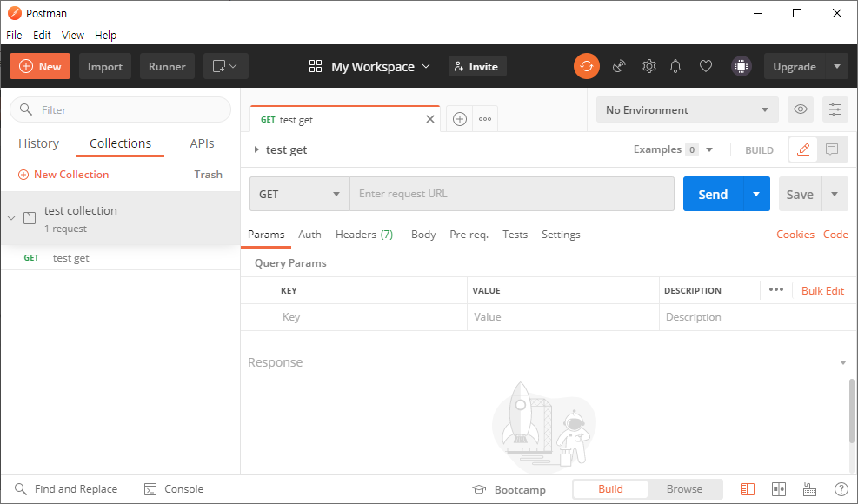
Task: Create a New Collection
Action: pos(63,175)
